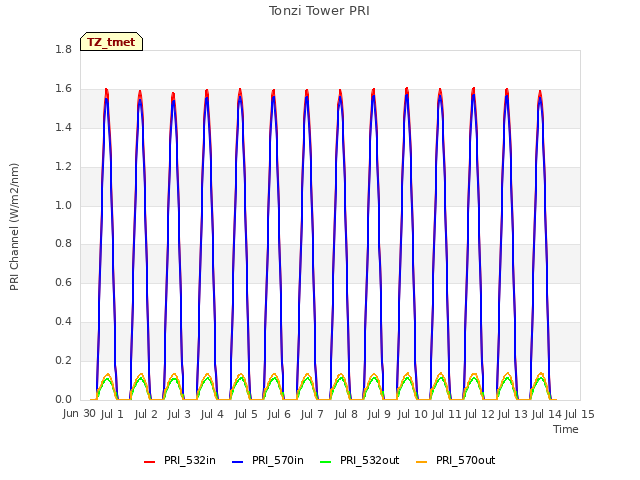This screenshot has height=480, width=640.
Task: Click the Jul 14 x-axis tick label
Action: pyautogui.click(x=547, y=414)
